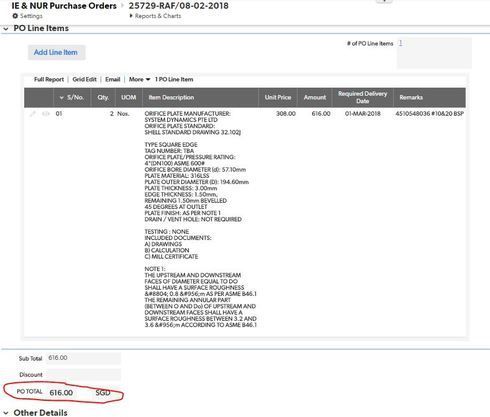Click the Sub Total field
This screenshot has width=490, height=417.
point(83,358)
